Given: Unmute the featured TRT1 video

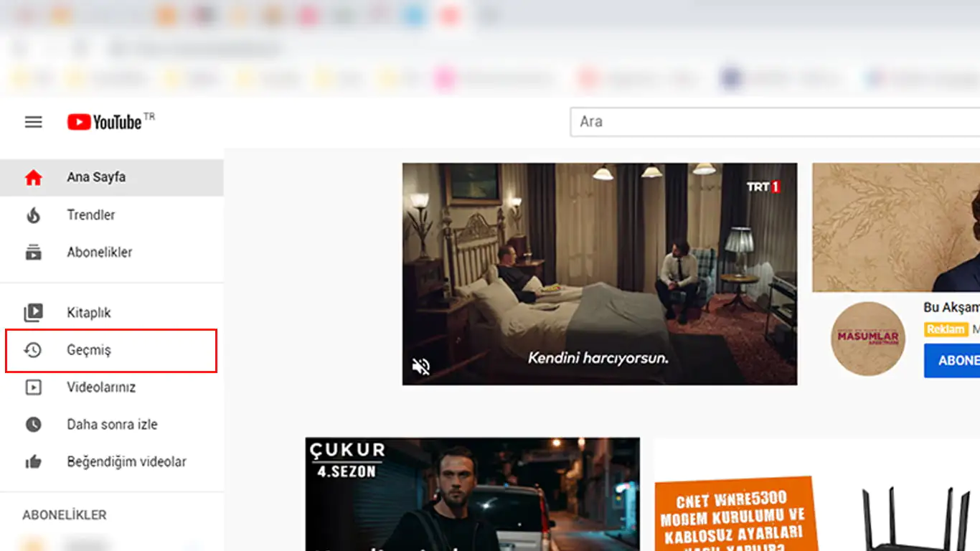Looking at the screenshot, I should point(421,367).
